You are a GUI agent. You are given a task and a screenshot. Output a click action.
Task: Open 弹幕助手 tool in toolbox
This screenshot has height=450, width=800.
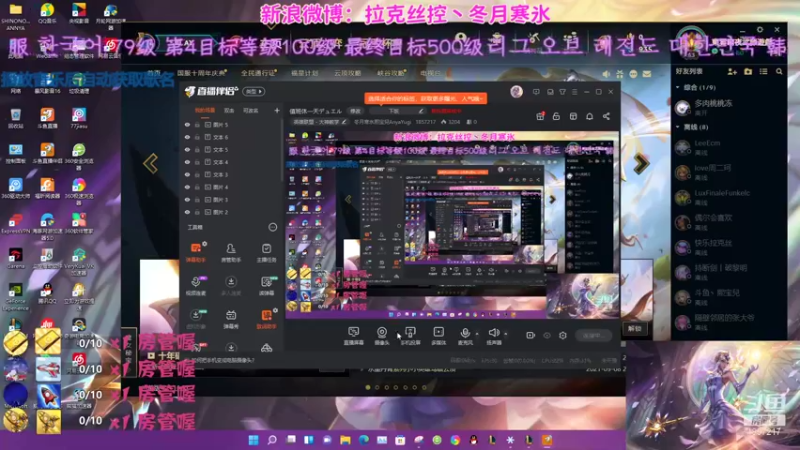(196, 252)
